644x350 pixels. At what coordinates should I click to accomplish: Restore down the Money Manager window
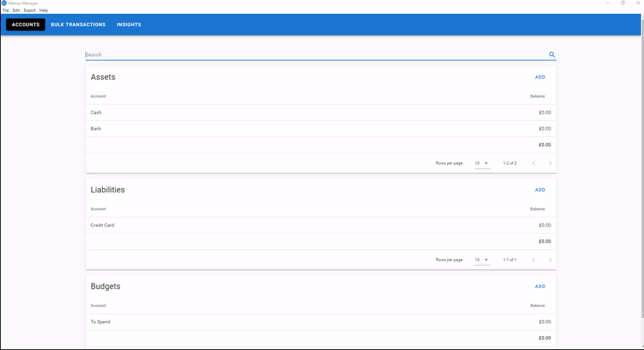tap(623, 3)
